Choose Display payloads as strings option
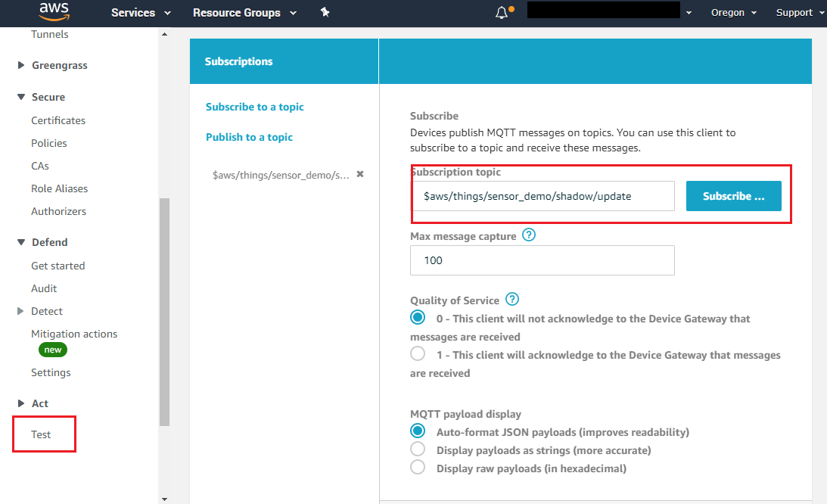The height and width of the screenshot is (504, 827). click(x=418, y=449)
